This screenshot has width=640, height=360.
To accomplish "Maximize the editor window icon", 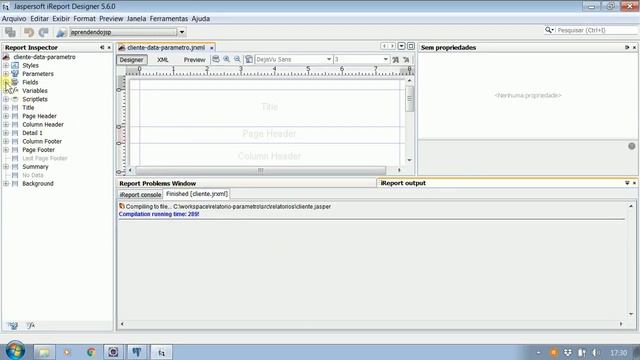I will tap(411, 46).
